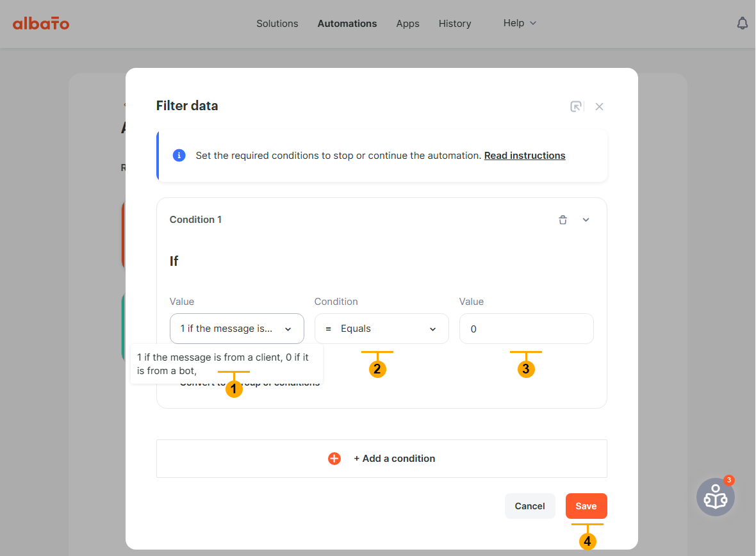
Task: Go to the Solutions page
Action: (277, 24)
